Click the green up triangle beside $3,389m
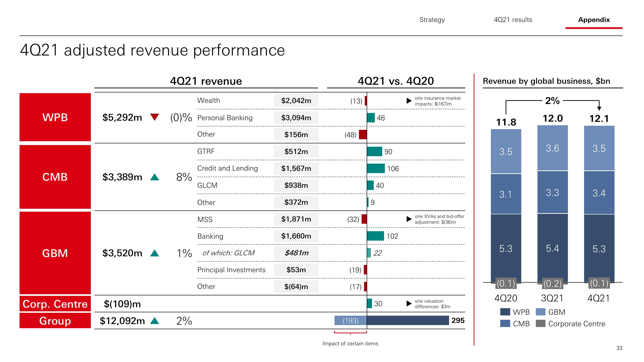This screenshot has width=644, height=362. click(x=155, y=177)
